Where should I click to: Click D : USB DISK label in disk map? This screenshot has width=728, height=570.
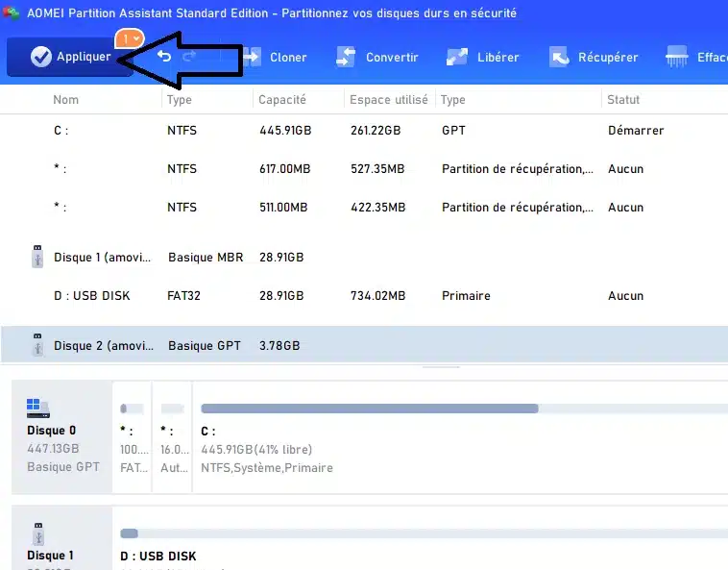point(158,557)
